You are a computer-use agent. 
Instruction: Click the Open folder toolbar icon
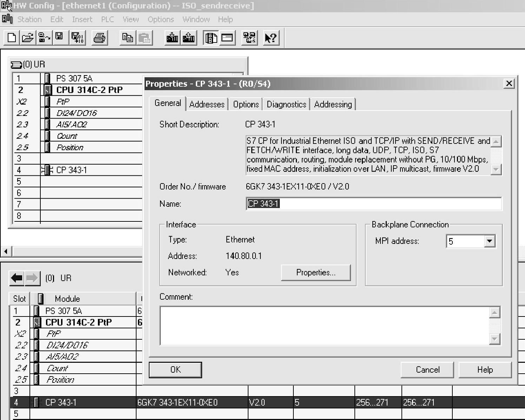point(28,38)
